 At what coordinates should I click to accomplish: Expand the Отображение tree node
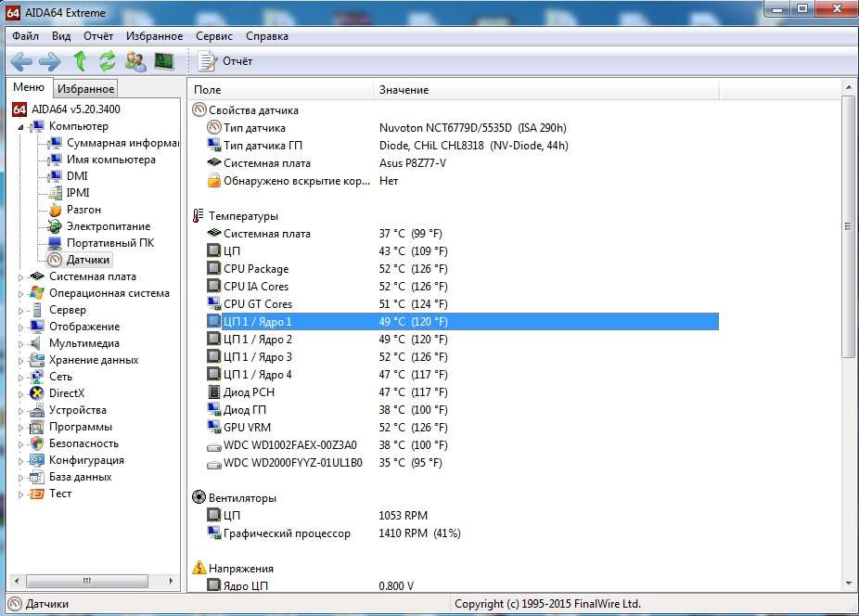coord(20,327)
